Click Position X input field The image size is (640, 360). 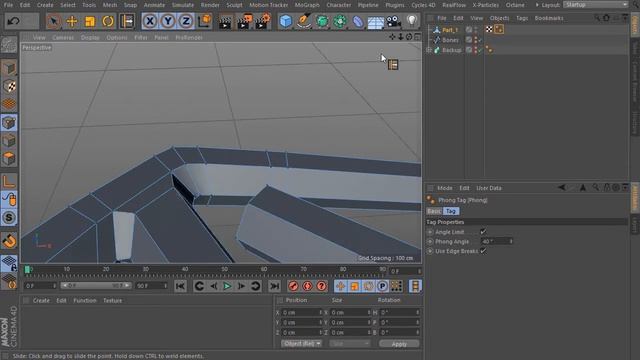coord(302,312)
